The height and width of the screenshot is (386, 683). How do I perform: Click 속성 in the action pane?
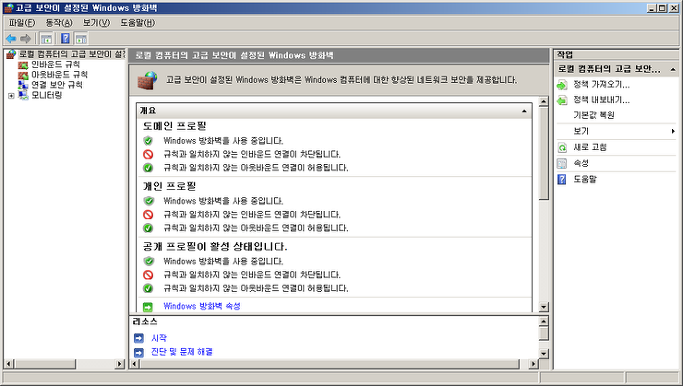(581, 163)
